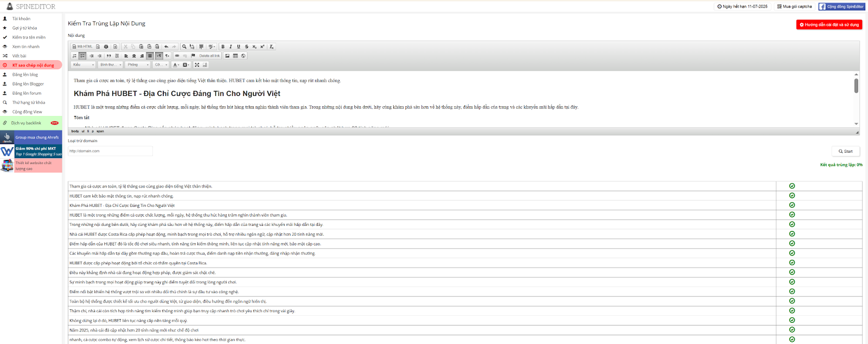
Task: Click the Anchor flag icon
Action: (x=193, y=56)
